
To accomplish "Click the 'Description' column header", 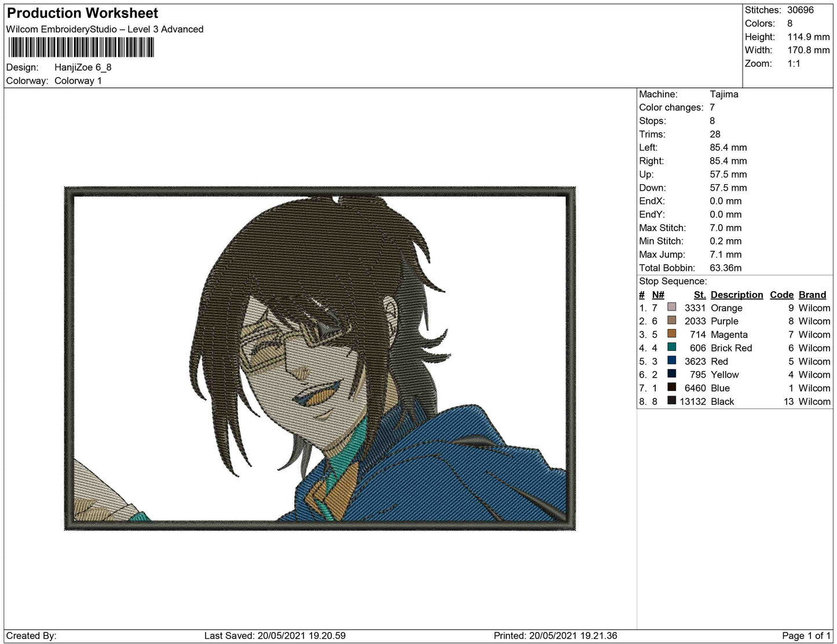I will (x=737, y=295).
